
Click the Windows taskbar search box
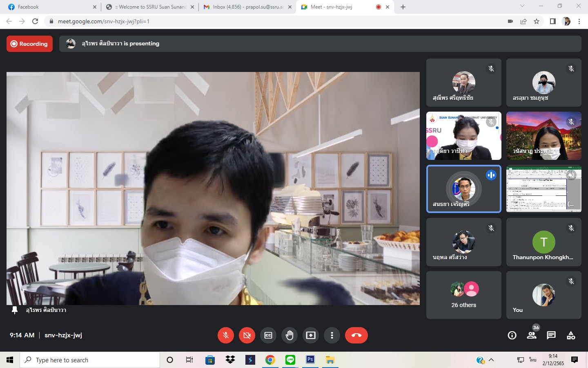[90, 360]
